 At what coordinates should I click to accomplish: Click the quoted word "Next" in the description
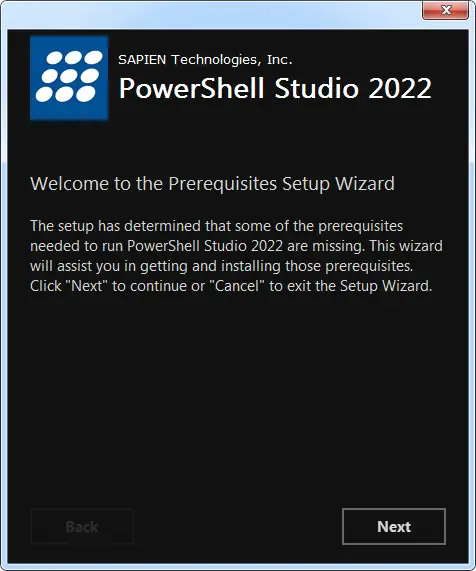(x=87, y=286)
